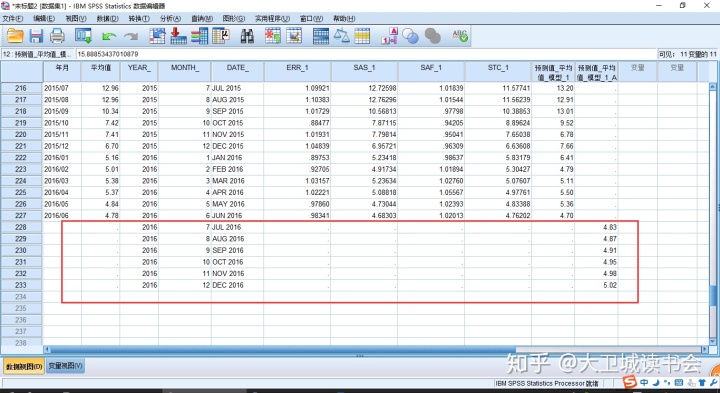Run descriptive statistics toolbar icon
720x393 pixels.
[x=221, y=36]
